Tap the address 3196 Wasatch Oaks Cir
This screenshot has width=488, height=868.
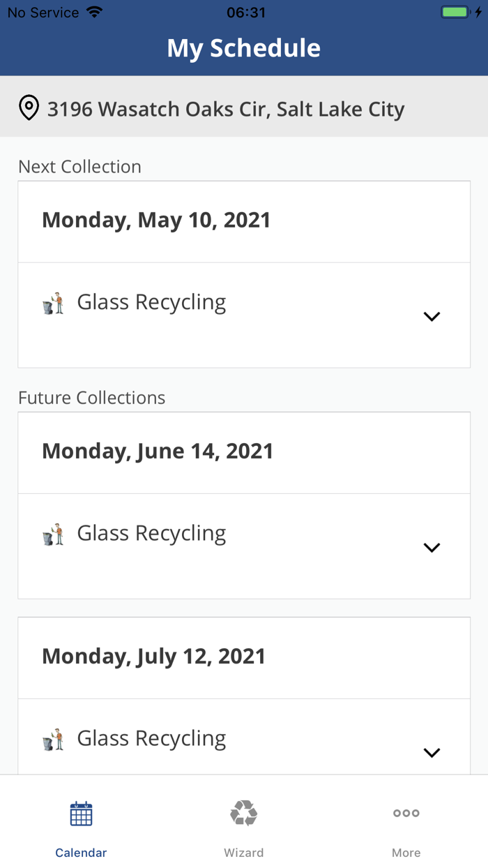point(225,108)
